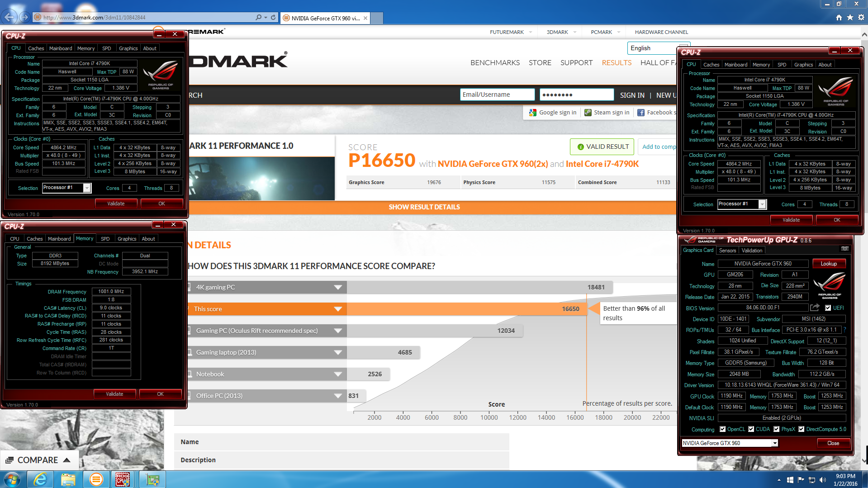Open Internet Explorer from the taskbar
This screenshot has width=868, height=488.
point(40,479)
